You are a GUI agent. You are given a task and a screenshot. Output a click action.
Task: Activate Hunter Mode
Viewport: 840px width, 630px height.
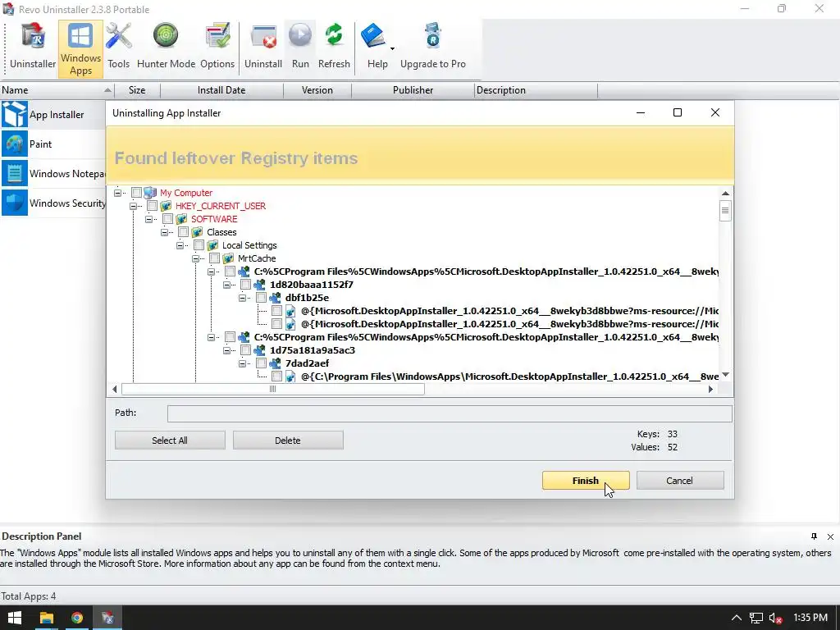coord(166,46)
